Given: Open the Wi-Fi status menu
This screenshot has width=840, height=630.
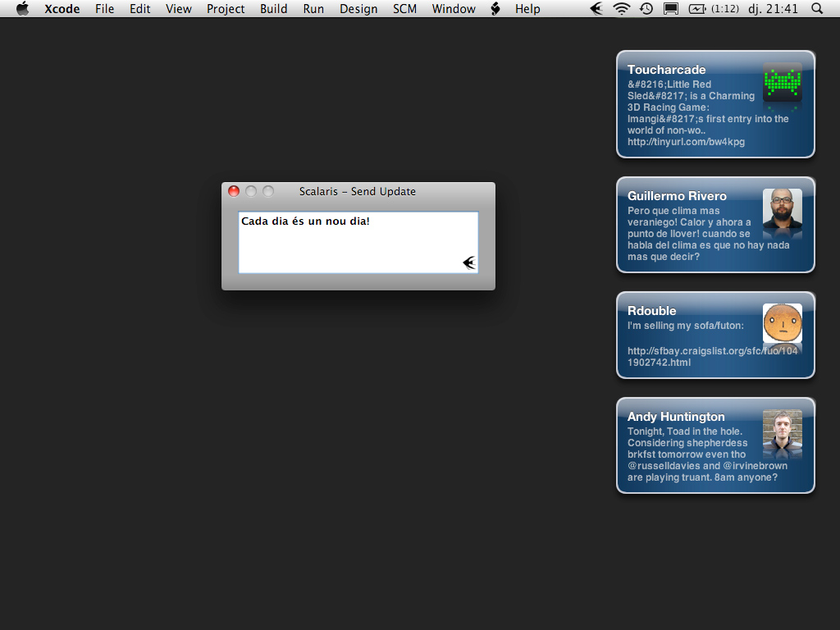Looking at the screenshot, I should 622,8.
